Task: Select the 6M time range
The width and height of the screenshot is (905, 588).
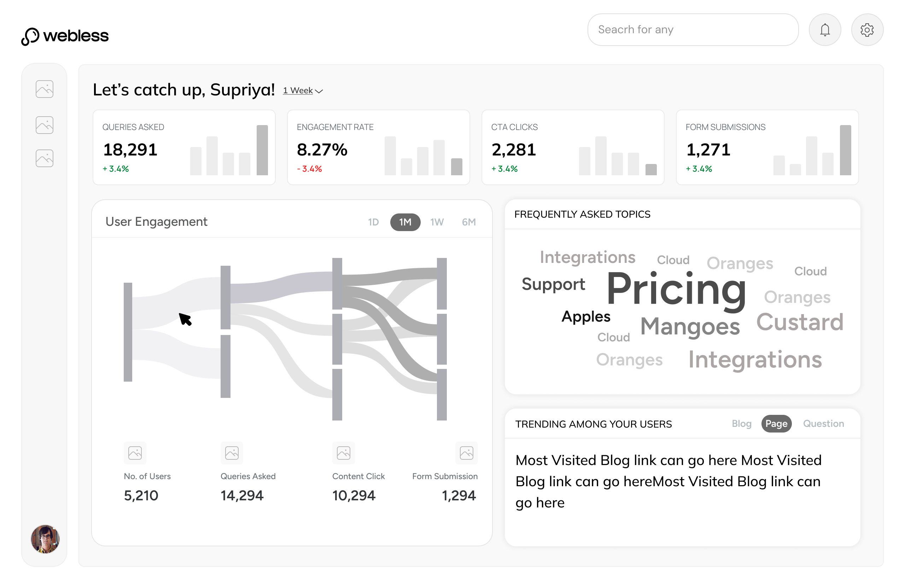Action: click(468, 222)
